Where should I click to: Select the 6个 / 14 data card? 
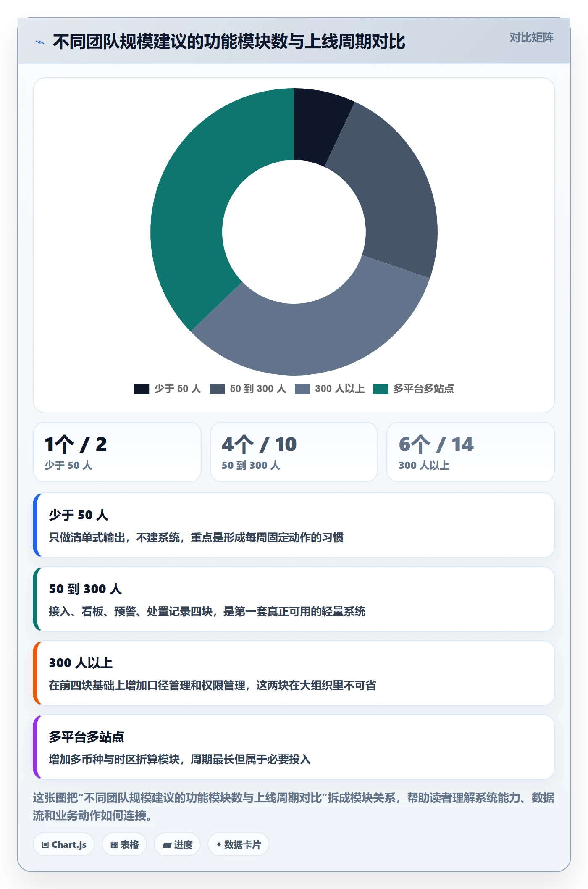coord(471,452)
